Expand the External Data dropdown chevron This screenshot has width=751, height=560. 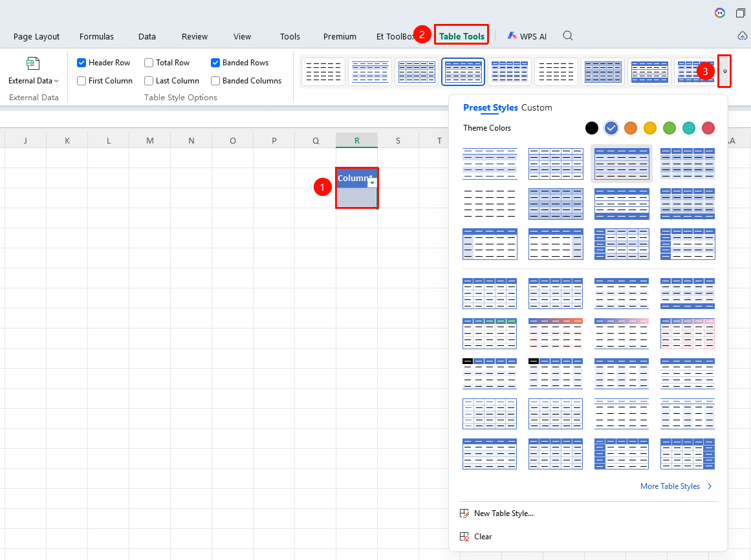click(x=56, y=81)
